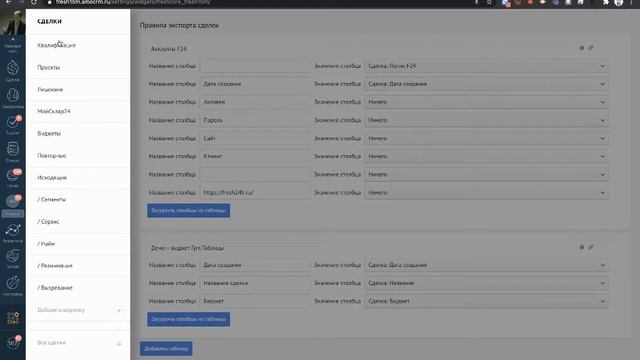Image resolution: width=640 pixels, height=360 pixels.
Task: Open value dropdown for https://fresh24h.ru/ column
Action: (x=487, y=193)
